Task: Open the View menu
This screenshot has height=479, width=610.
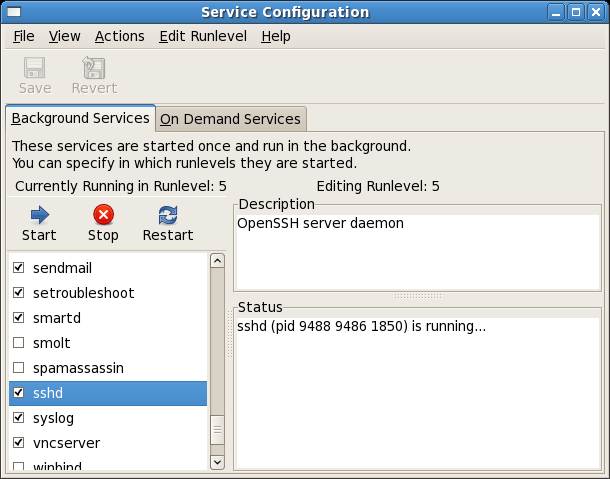Action: coord(65,36)
